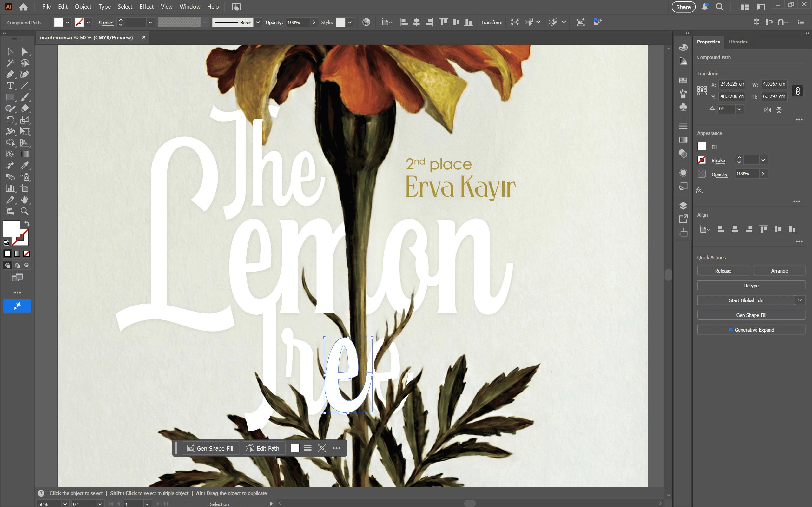Swap fill and stroke colors

27,223
